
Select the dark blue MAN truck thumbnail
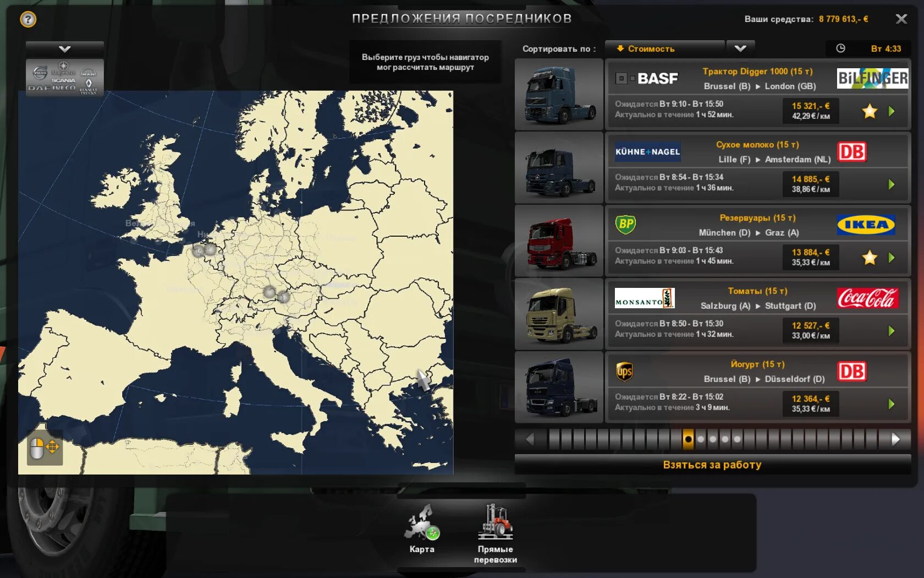(559, 388)
